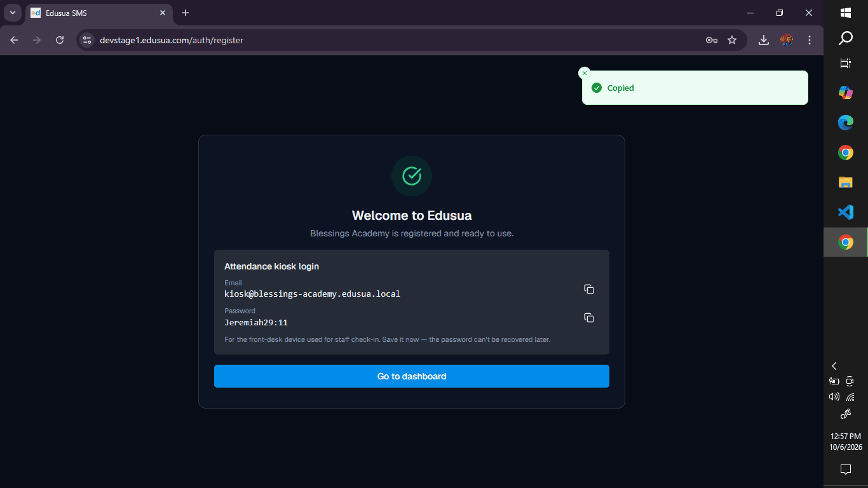The height and width of the screenshot is (488, 868).
Task: Open the first Chrome taskbar icon
Action: 846,152
